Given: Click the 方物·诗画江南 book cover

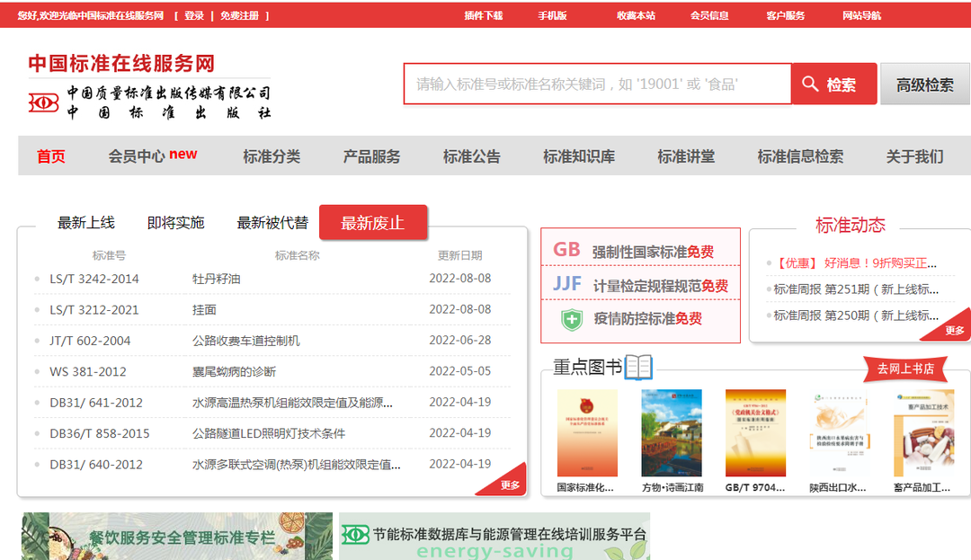Looking at the screenshot, I should [673, 431].
